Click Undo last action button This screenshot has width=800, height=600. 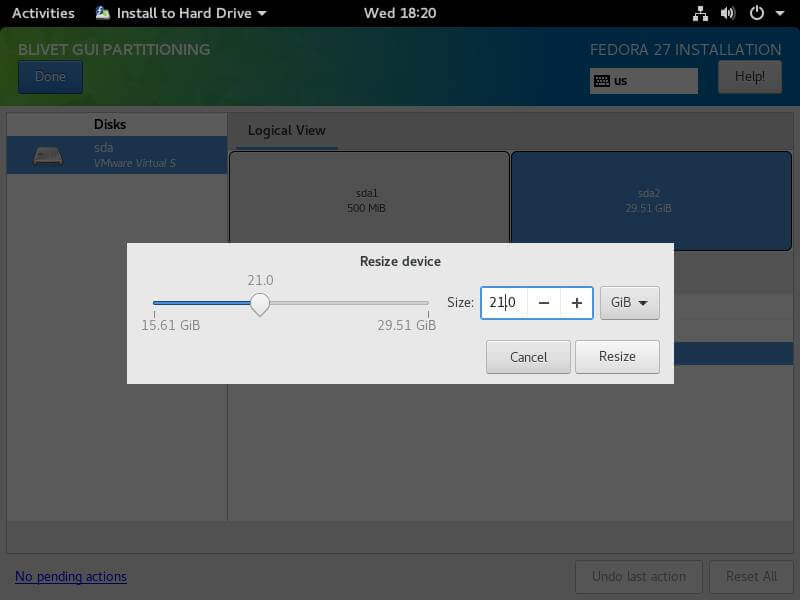coord(639,577)
